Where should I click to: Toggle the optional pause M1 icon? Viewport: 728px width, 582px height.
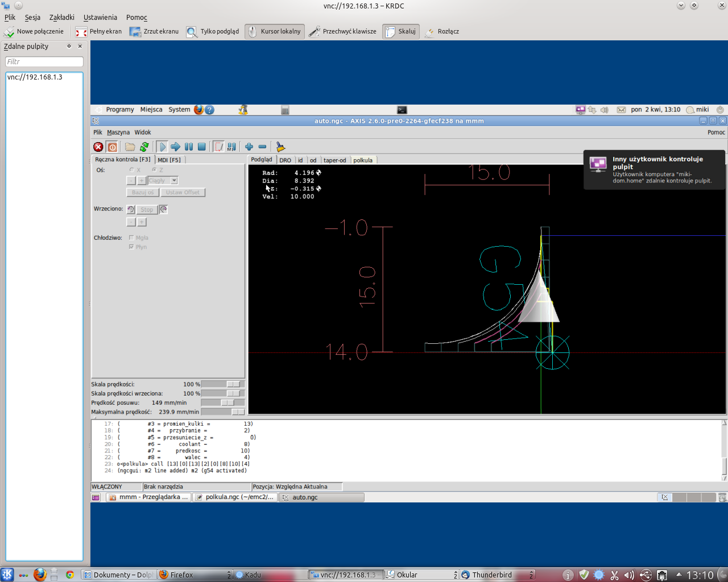pos(231,147)
